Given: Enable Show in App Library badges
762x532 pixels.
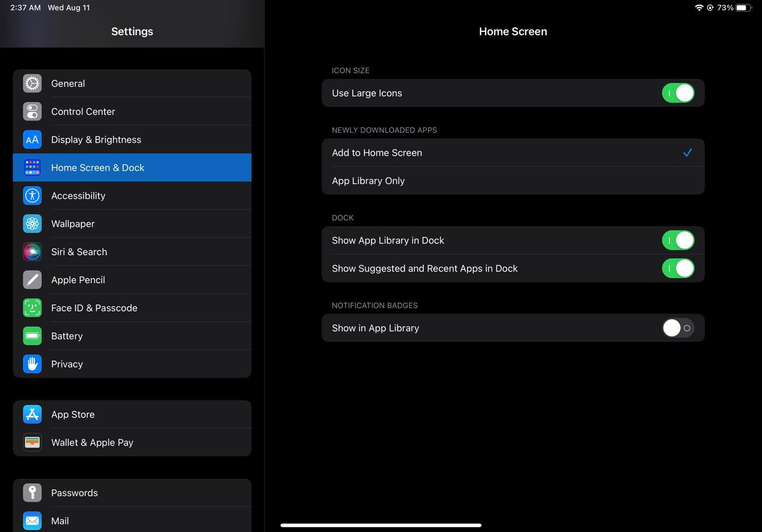Looking at the screenshot, I should pos(678,328).
